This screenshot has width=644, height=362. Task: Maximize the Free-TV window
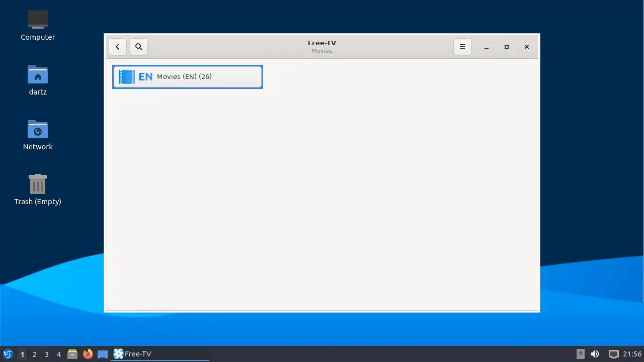tap(507, 47)
